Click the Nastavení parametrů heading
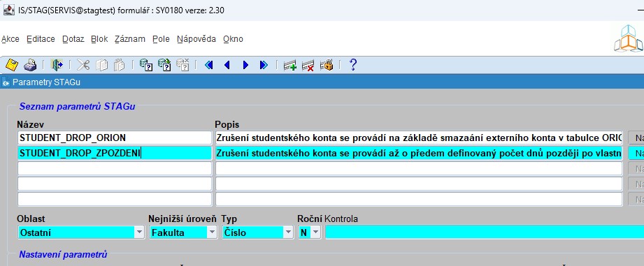The image size is (644, 266). (63, 255)
